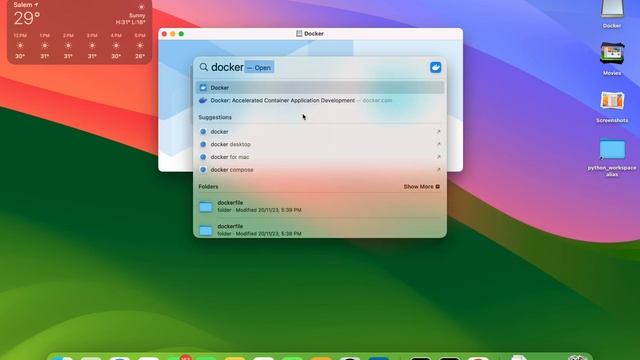Viewport: 640px width, 360px height.
Task: Click the Suggestions section header
Action: pyautogui.click(x=215, y=117)
